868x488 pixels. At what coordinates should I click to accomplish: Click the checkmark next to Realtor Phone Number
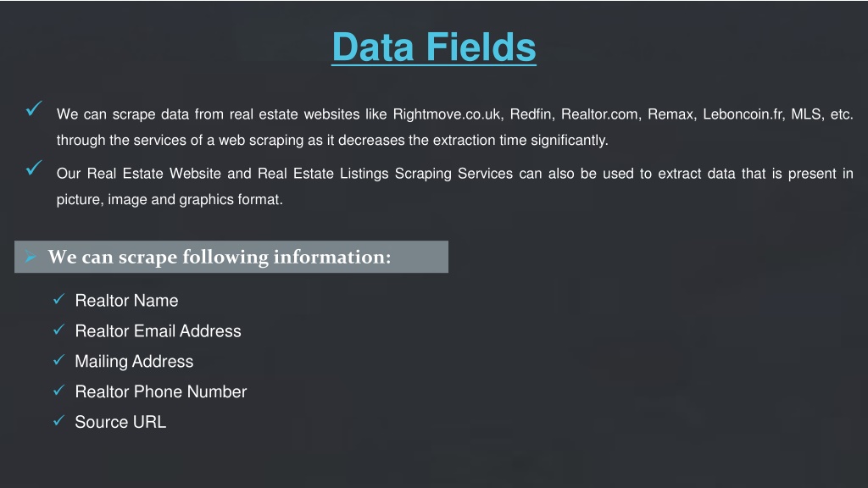[x=58, y=391]
